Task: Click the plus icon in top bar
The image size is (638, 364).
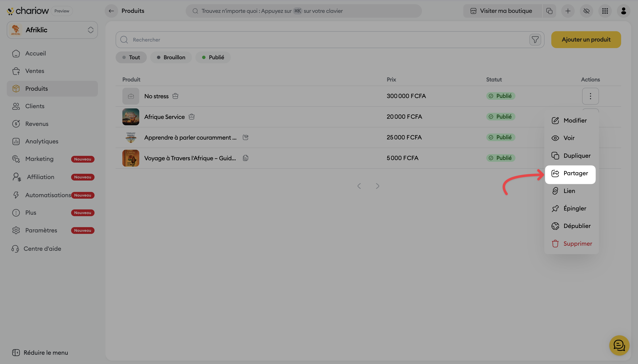Action: [568, 11]
